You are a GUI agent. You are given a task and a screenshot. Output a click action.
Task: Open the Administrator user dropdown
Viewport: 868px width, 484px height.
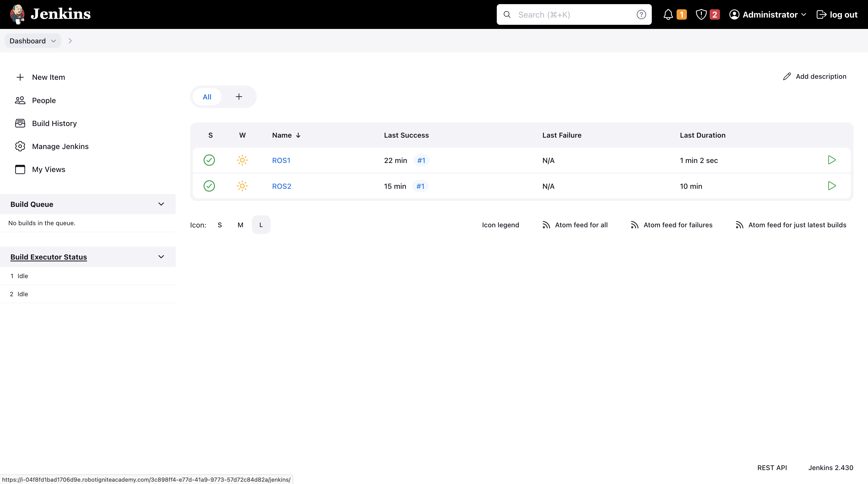point(768,14)
